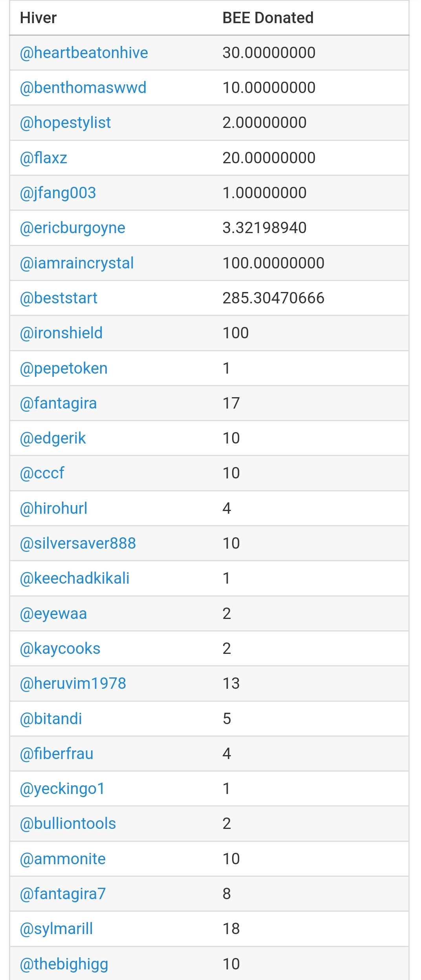Image resolution: width=421 pixels, height=980 pixels.
Task: Click the @cccf link
Action: pyautogui.click(x=42, y=473)
